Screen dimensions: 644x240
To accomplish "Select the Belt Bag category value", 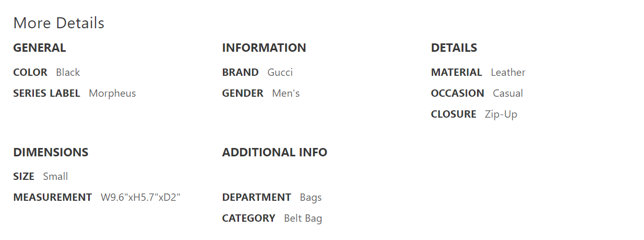I will [x=303, y=218].
